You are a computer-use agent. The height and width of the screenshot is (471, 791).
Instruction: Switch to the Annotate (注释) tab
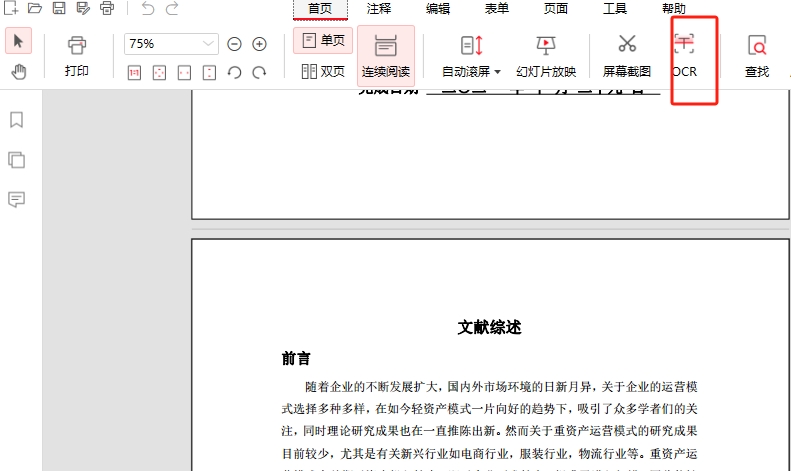[x=379, y=9]
